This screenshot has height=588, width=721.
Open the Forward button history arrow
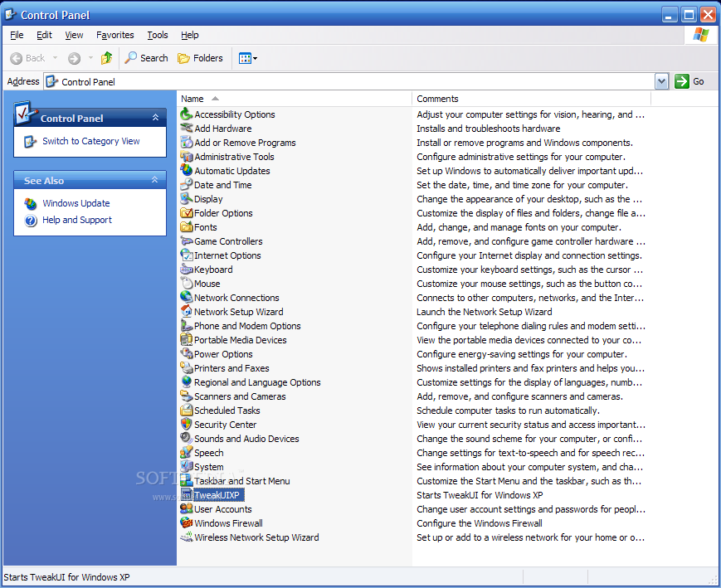(x=90, y=58)
